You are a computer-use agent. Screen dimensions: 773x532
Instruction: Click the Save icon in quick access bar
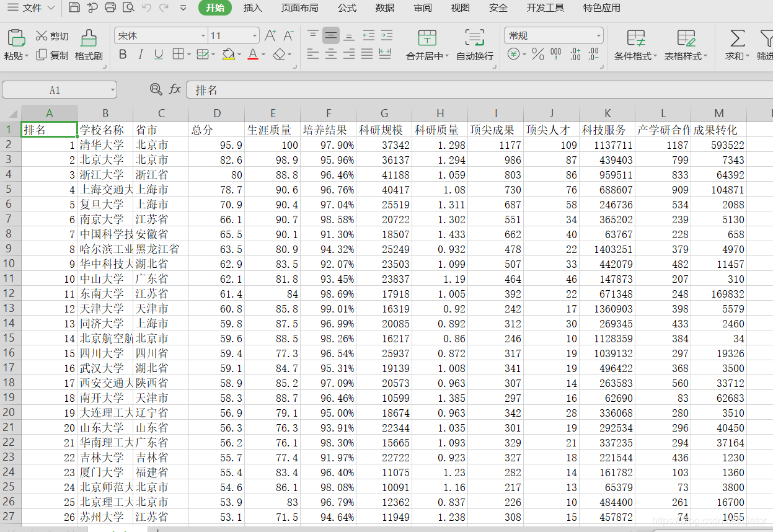[74, 8]
